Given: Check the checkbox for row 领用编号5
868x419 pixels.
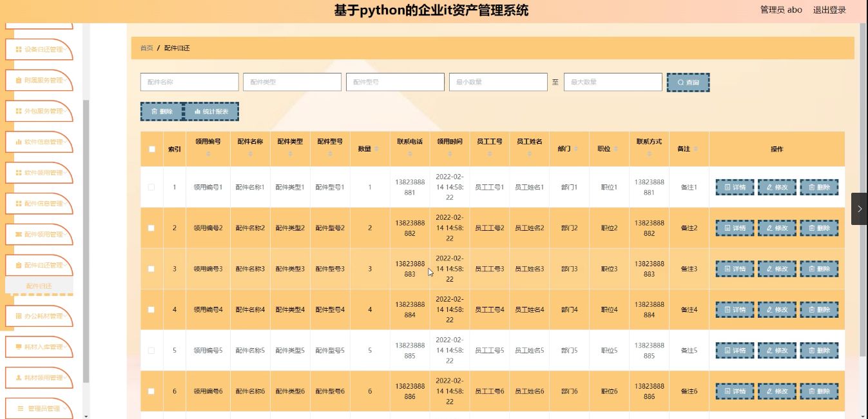Looking at the screenshot, I should click(x=151, y=351).
